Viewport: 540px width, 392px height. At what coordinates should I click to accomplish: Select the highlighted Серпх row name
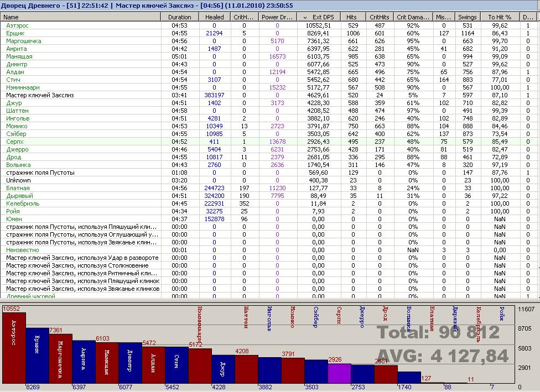point(15,142)
